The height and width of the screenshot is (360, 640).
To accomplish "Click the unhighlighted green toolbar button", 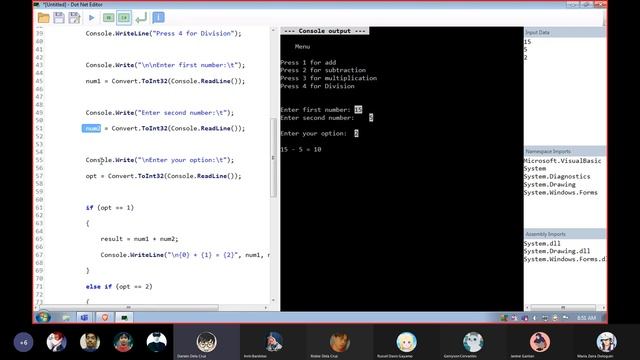I will (108, 18).
